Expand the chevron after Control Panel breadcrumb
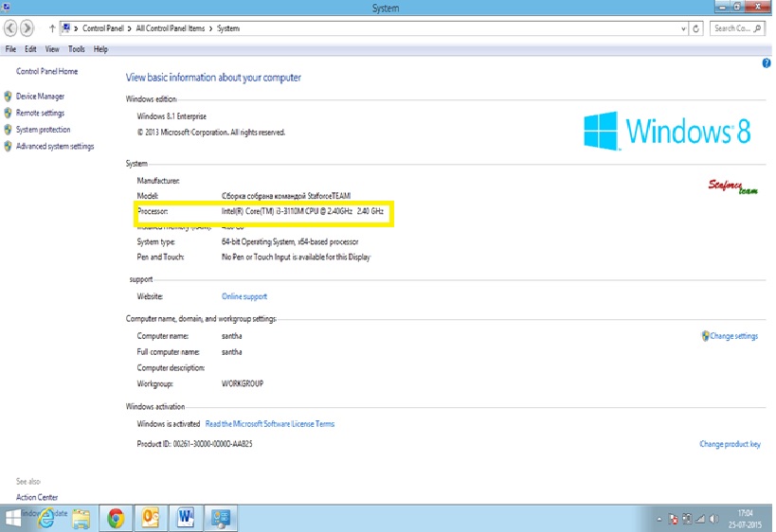Viewport: 776px width, 532px height. tap(130, 28)
